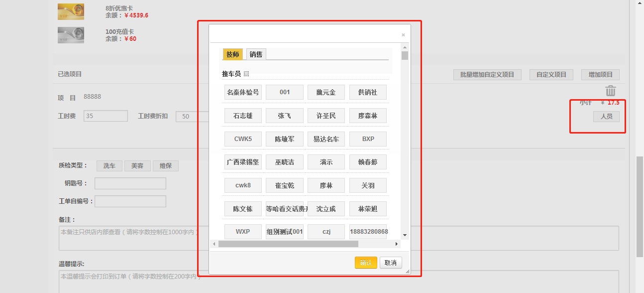Click dialog scrollbar up arrow

pos(405,47)
